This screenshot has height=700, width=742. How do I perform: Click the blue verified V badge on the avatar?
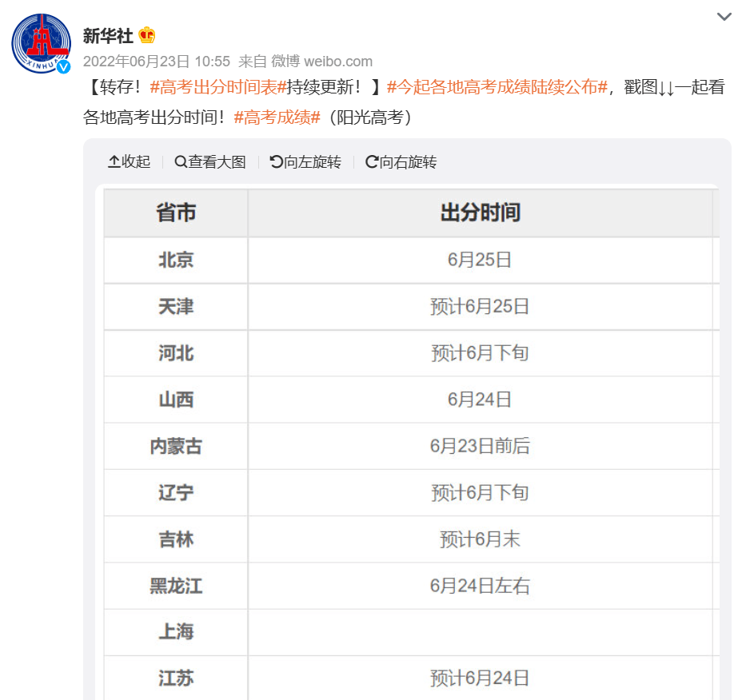[64, 67]
